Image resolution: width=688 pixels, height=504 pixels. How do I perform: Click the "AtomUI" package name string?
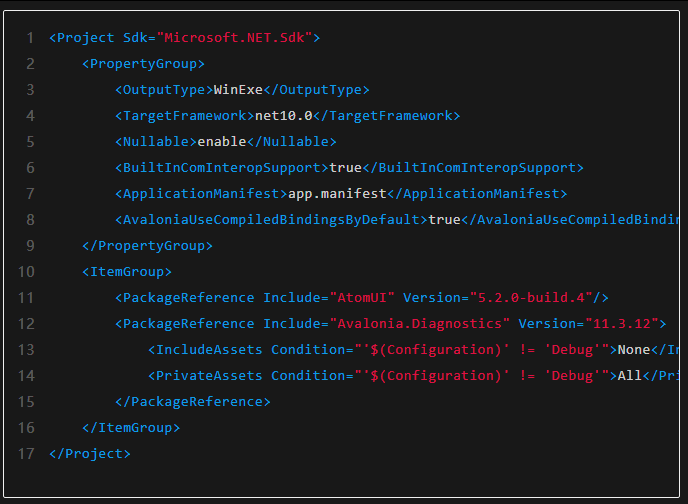click(366, 298)
